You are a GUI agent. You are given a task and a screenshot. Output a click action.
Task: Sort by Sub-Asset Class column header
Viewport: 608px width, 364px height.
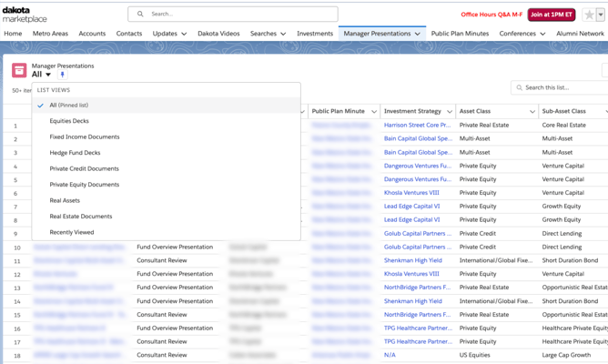pyautogui.click(x=563, y=111)
